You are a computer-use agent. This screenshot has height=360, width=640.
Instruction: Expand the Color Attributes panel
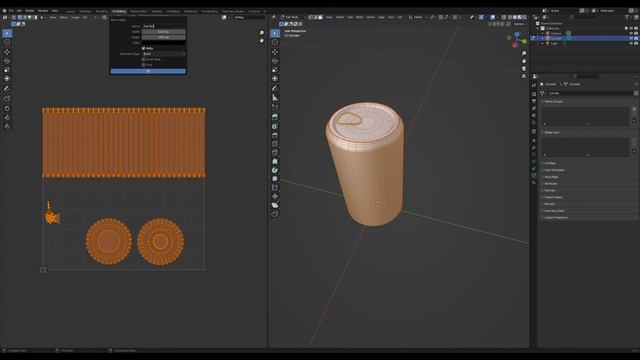click(x=587, y=170)
